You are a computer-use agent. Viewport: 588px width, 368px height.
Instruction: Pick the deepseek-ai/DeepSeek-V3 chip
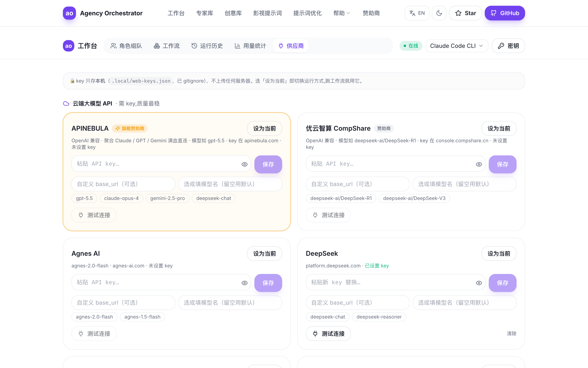414,198
